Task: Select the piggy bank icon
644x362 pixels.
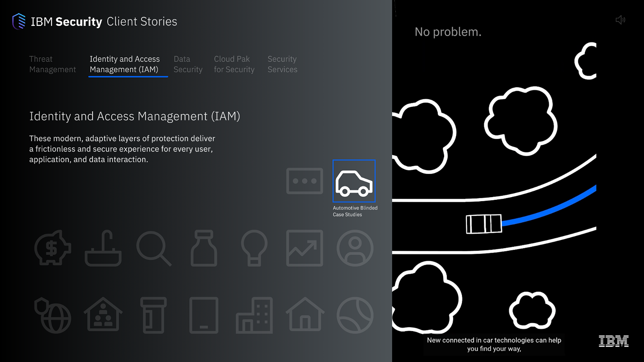Action: (53, 248)
